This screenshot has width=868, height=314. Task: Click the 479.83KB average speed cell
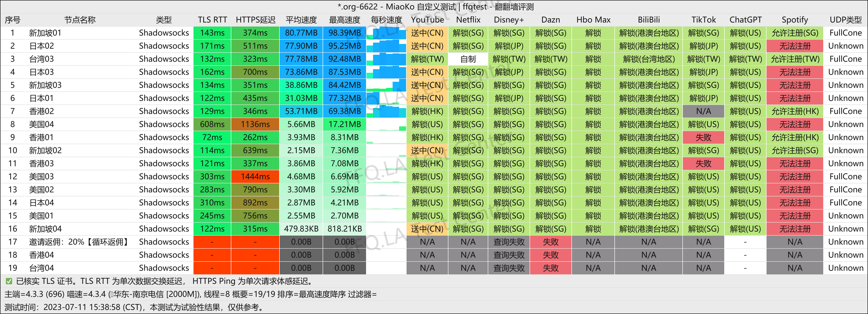tap(301, 229)
